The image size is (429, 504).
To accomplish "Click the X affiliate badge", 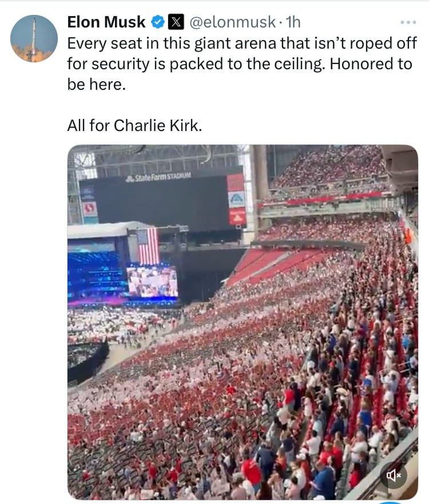I will (176, 22).
